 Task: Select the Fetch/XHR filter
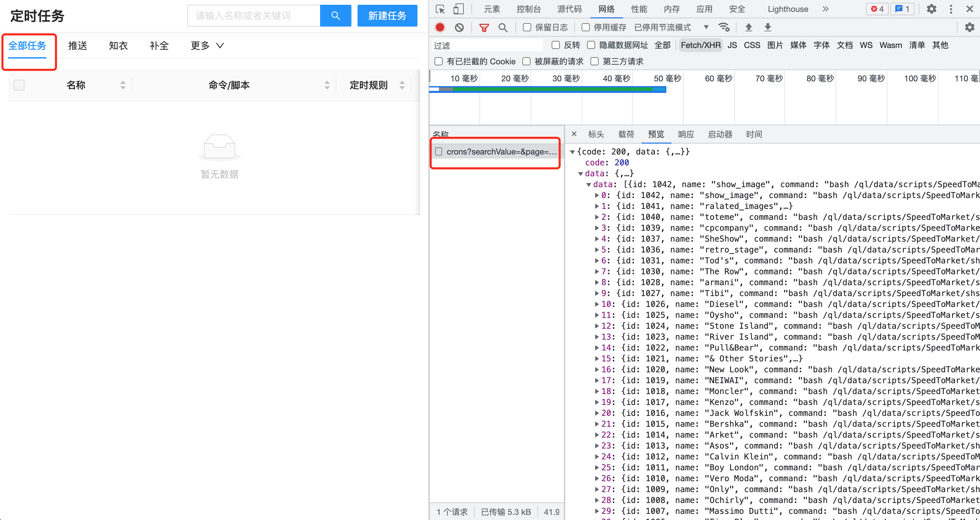[x=700, y=45]
